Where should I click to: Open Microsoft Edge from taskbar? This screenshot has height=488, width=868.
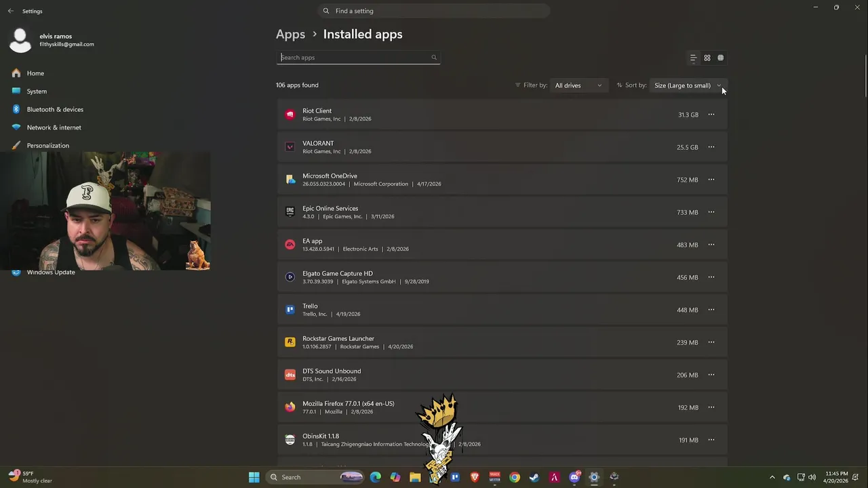click(x=375, y=477)
